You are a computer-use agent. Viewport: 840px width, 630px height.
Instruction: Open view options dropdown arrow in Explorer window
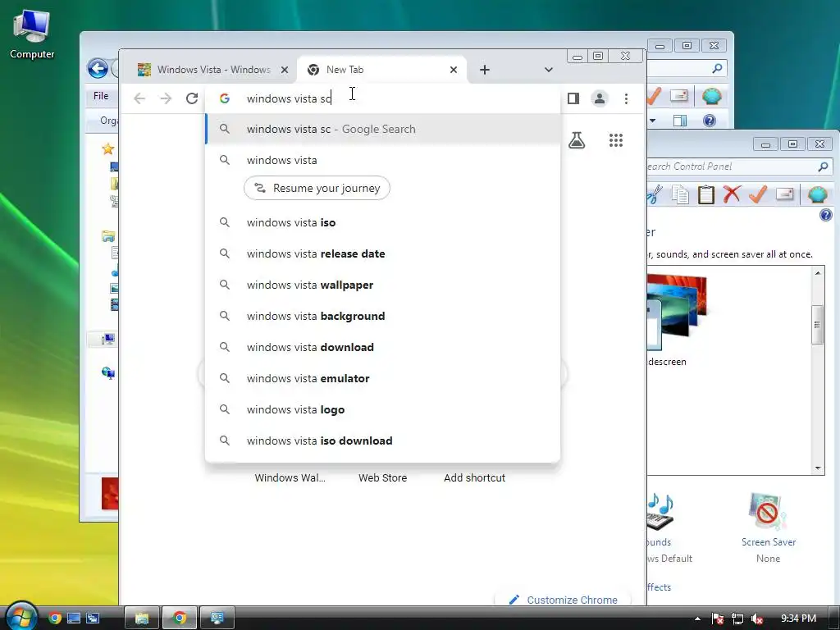(x=652, y=121)
